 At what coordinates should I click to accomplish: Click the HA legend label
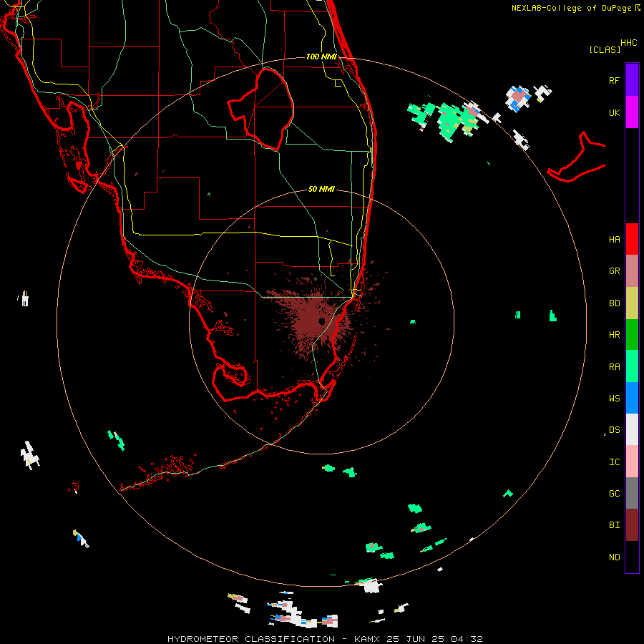point(614,240)
